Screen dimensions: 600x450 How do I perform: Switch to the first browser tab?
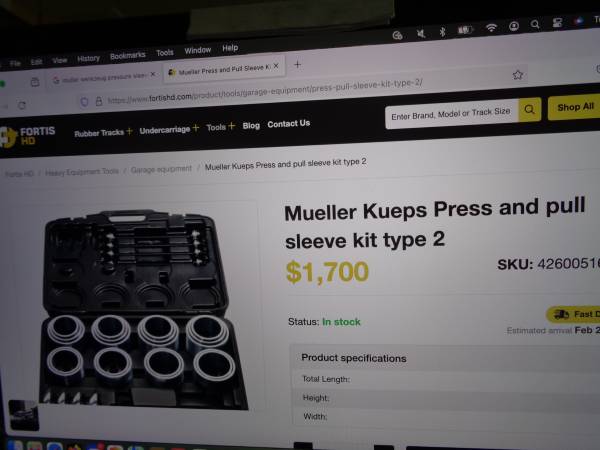pyautogui.click(x=104, y=77)
